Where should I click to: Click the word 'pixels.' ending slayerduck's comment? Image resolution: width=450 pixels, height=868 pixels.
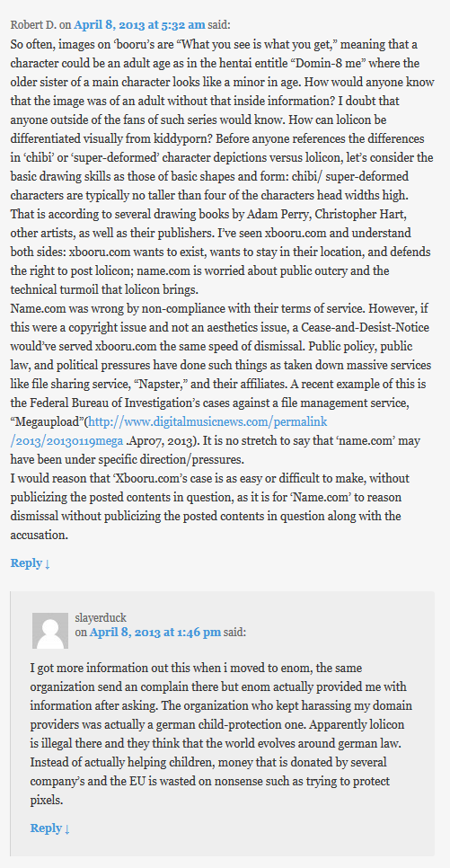click(46, 801)
